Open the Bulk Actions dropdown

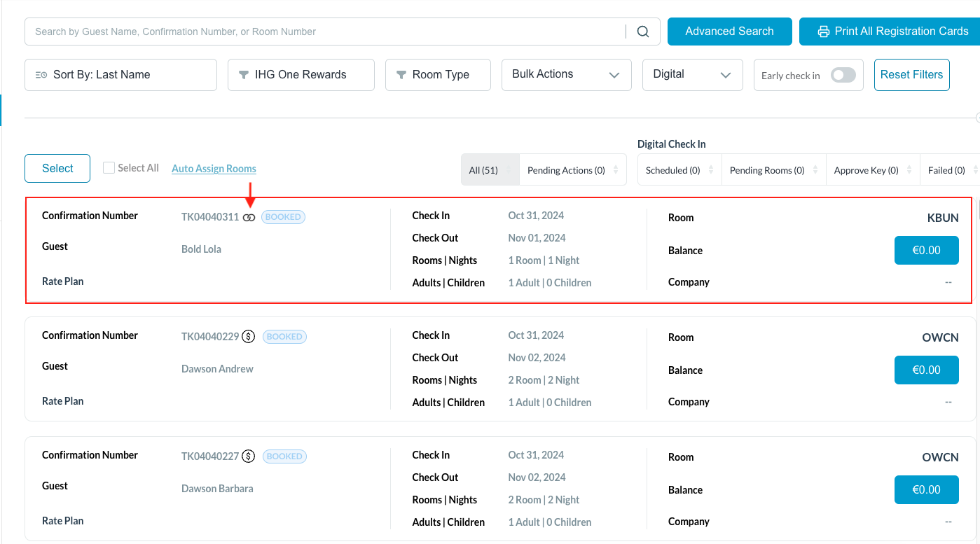pos(566,74)
